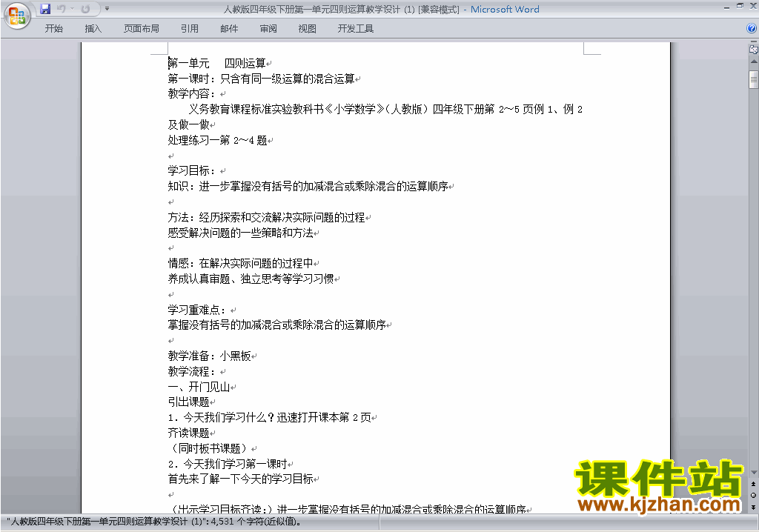Select the 审阅 ribbon tab

click(x=268, y=29)
